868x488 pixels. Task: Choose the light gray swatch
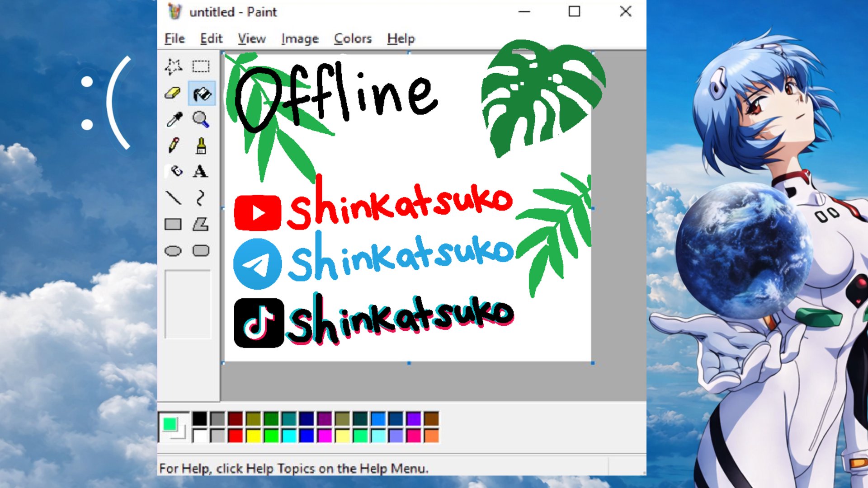pos(217,436)
